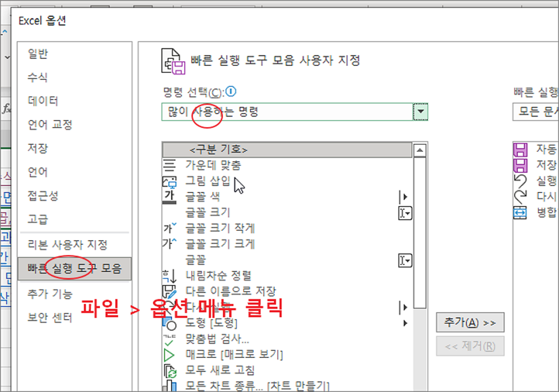The image size is (559, 392).
Task: Open the 모든 문서 dropdown on the right
Action: [536, 112]
